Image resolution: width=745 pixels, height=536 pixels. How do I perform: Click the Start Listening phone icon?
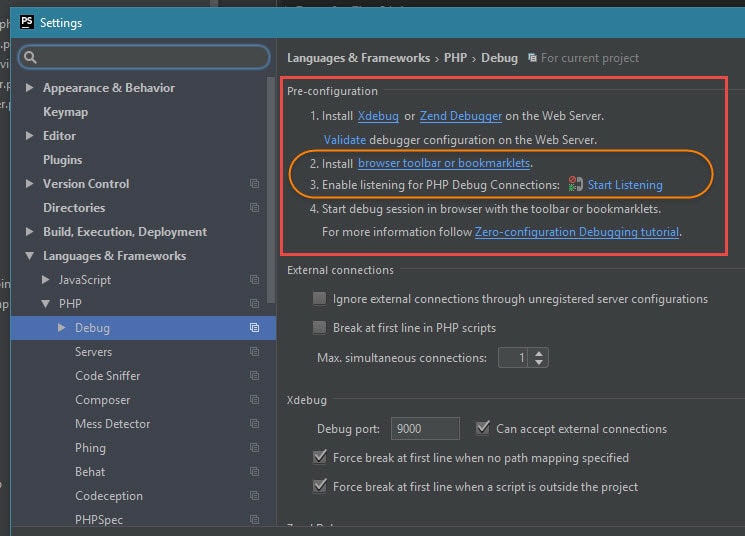(575, 184)
